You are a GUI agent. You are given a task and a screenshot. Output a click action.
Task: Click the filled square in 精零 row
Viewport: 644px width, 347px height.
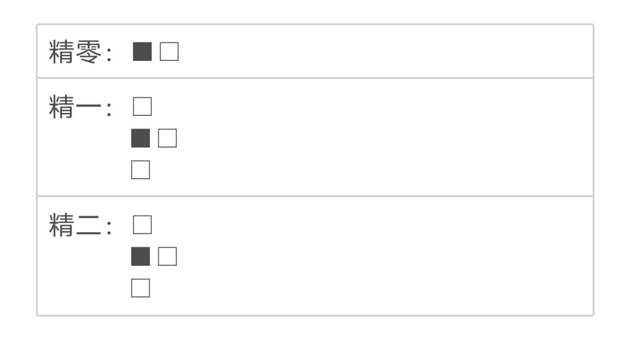[x=143, y=52]
